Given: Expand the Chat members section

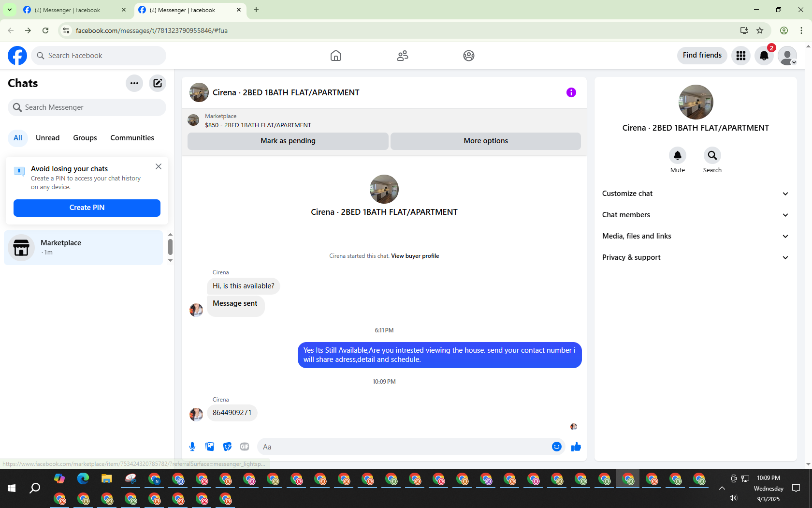Looking at the screenshot, I should click(696, 215).
